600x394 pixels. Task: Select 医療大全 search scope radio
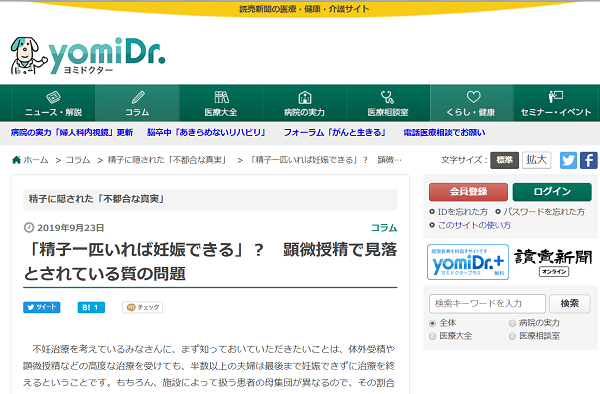pyautogui.click(x=432, y=336)
